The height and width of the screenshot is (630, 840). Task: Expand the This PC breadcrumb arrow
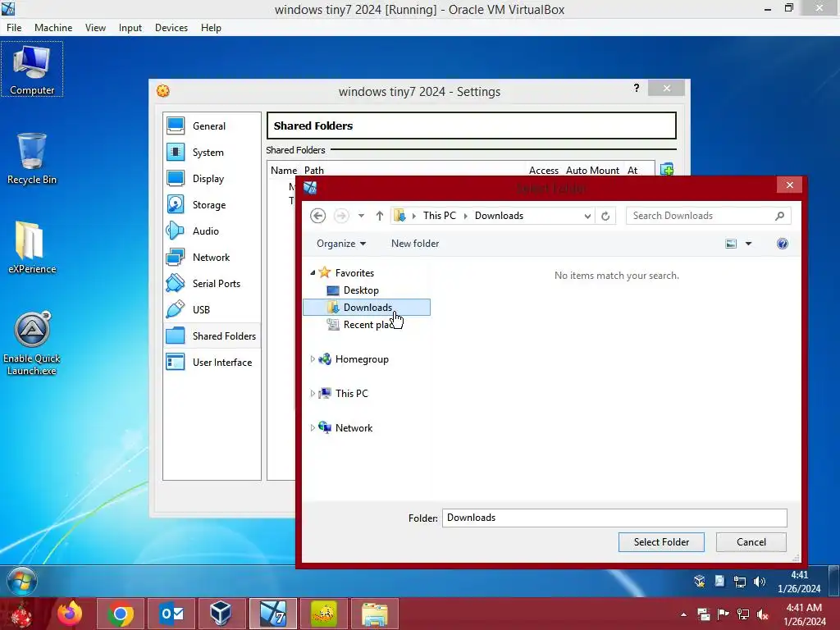click(465, 216)
